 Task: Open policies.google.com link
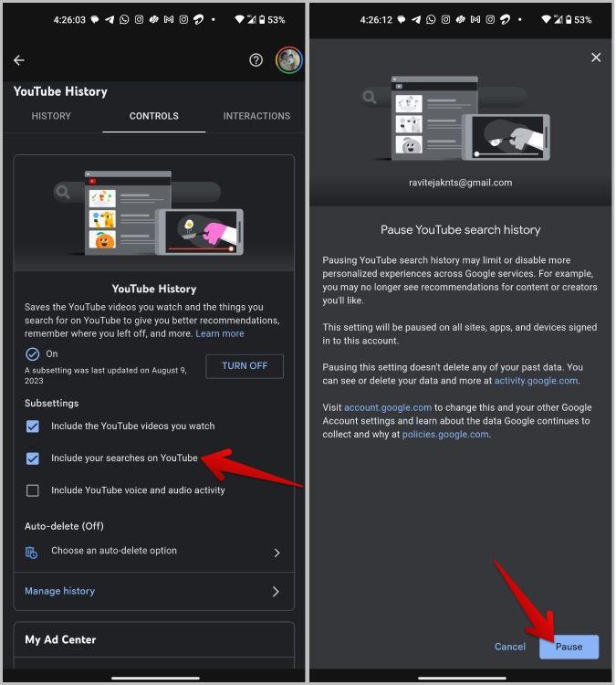tap(445, 434)
